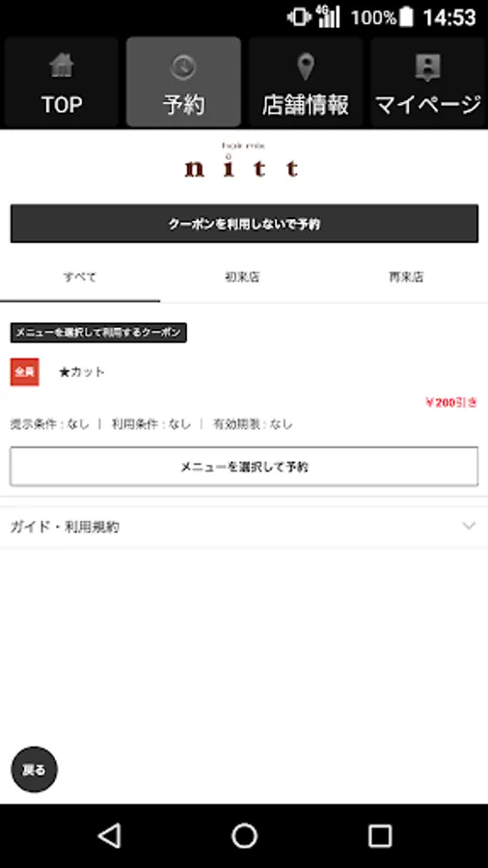Tap the ¥200引き discount text
This screenshot has width=488, height=868.
pos(451,402)
